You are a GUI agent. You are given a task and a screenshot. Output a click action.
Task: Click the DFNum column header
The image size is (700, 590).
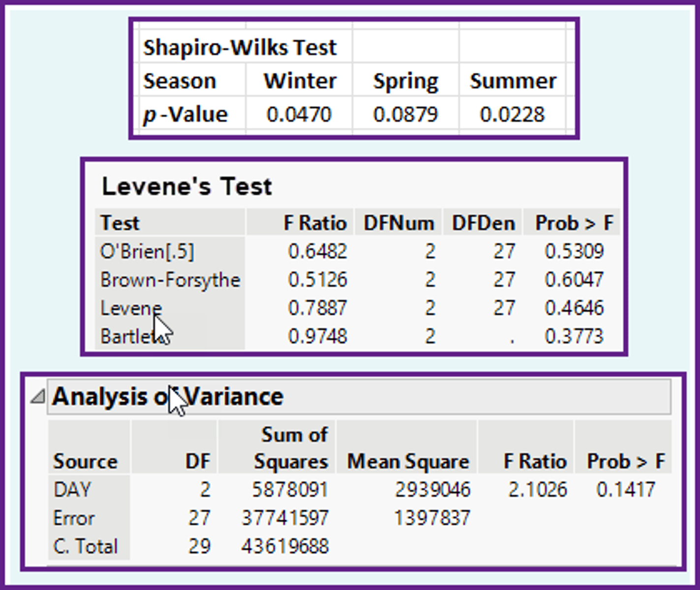(399, 223)
